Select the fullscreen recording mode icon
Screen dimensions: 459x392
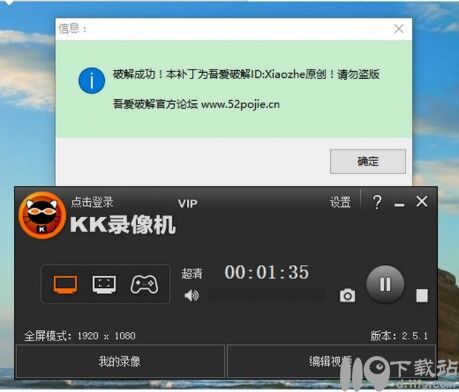tap(65, 284)
